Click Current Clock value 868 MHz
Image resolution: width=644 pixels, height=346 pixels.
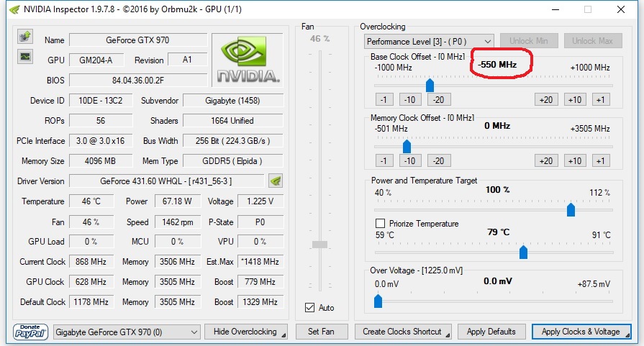click(91, 261)
